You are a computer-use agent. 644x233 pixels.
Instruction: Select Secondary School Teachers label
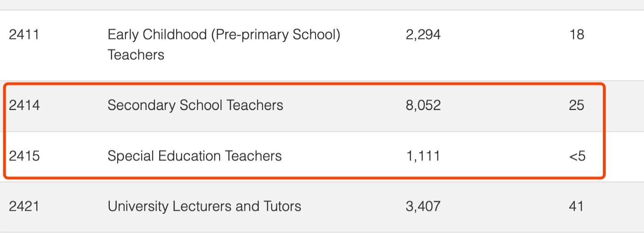(195, 105)
